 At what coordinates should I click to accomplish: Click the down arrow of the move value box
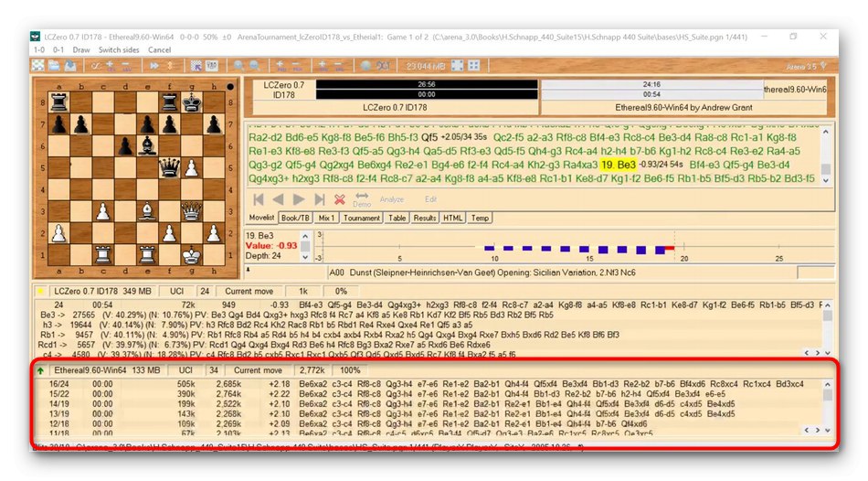[x=305, y=257]
